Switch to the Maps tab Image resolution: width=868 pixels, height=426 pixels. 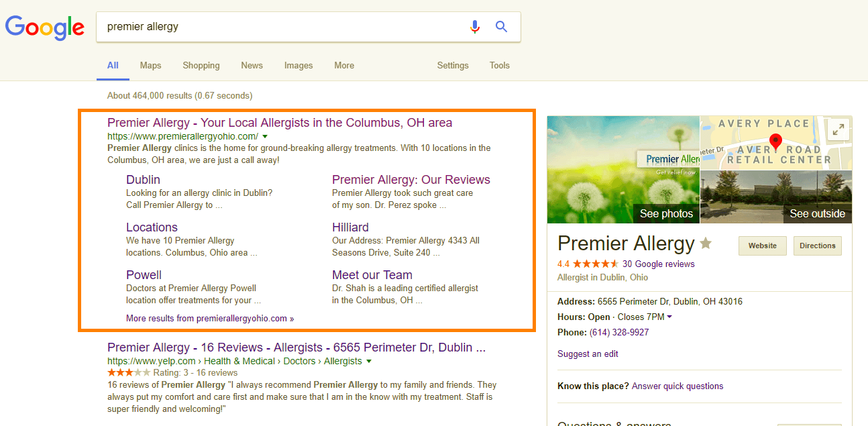tap(150, 65)
